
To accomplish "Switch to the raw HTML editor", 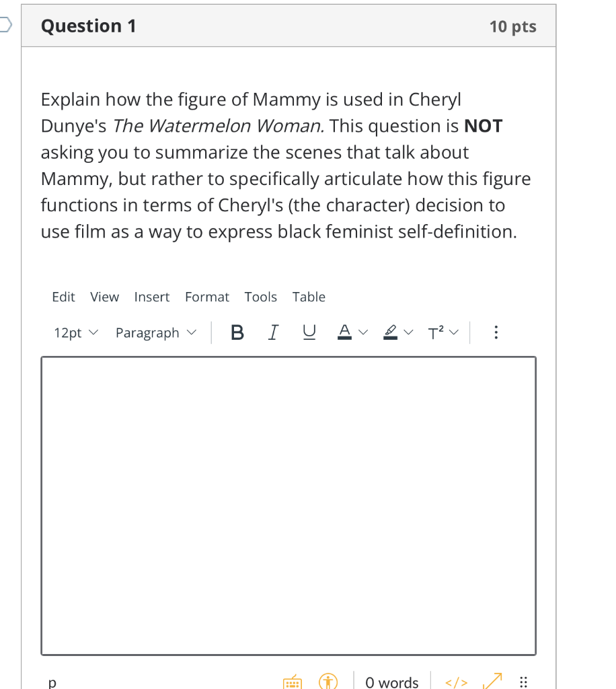I will 456,682.
